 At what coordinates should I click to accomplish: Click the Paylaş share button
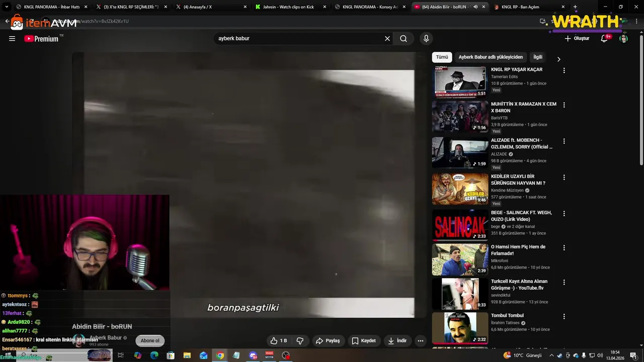click(328, 341)
